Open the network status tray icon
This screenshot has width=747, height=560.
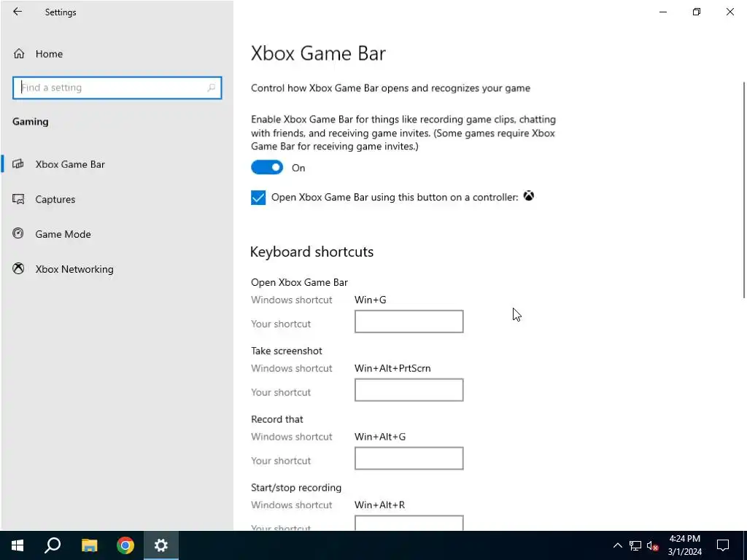pos(635,545)
